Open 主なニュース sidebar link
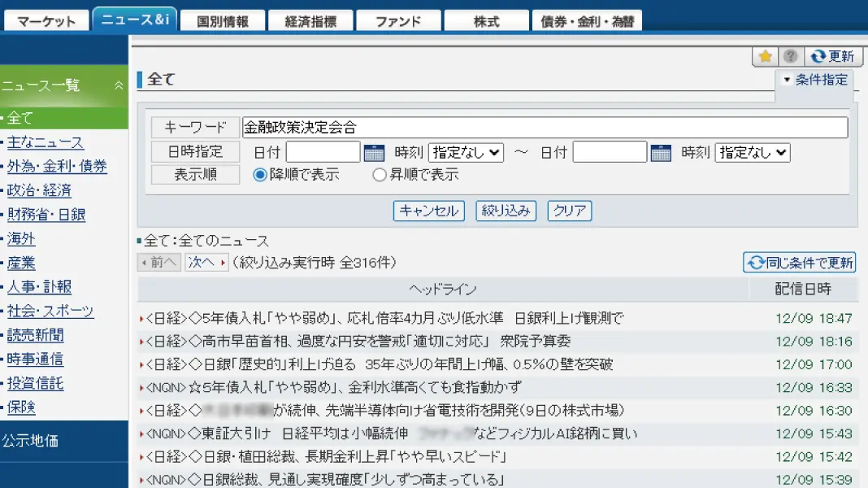 [46, 142]
